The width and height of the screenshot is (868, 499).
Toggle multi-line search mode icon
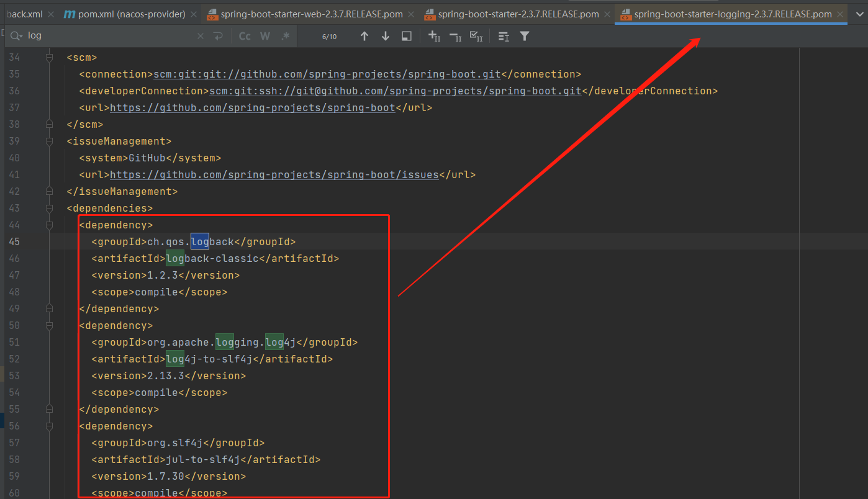click(x=504, y=37)
